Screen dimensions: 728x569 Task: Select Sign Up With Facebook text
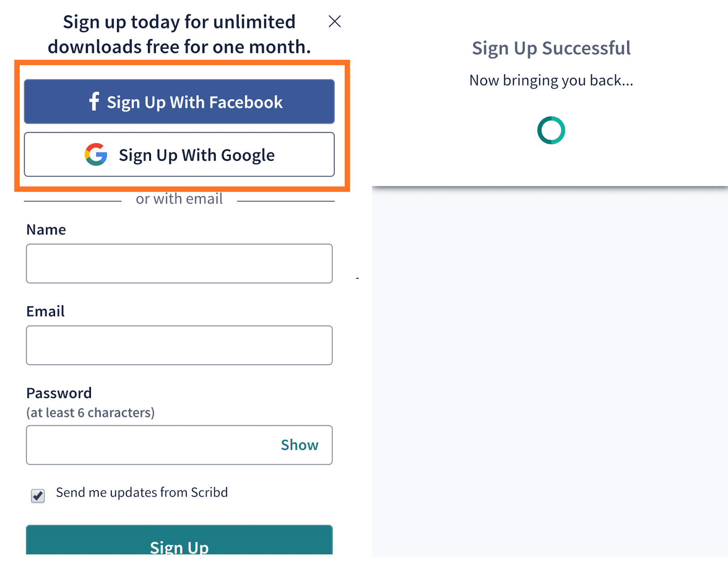[195, 102]
